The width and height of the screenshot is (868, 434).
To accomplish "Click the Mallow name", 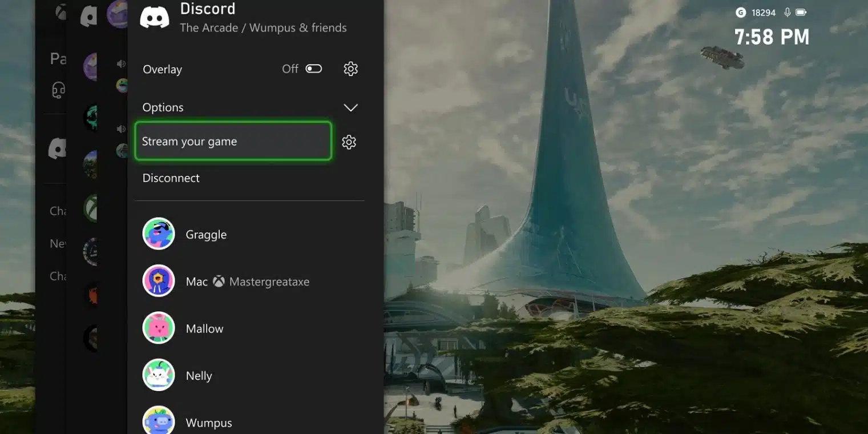I will pyautogui.click(x=204, y=329).
